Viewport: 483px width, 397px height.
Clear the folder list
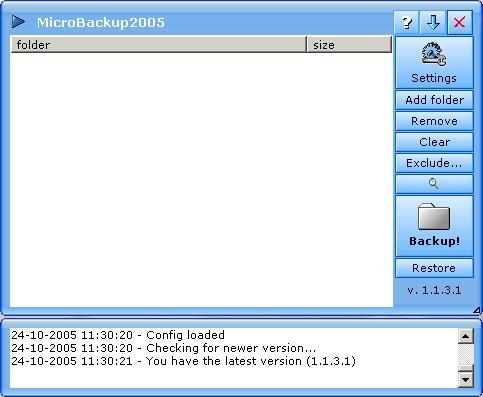(x=434, y=142)
